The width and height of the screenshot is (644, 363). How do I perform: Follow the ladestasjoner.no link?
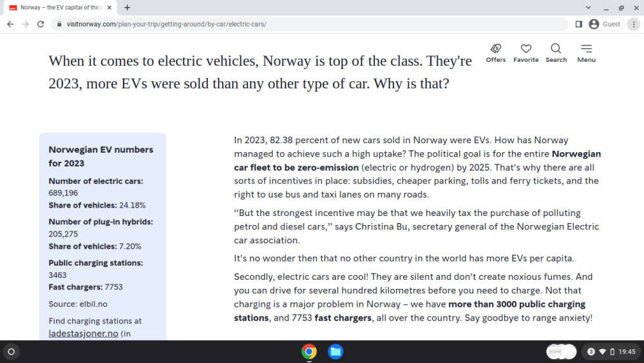point(83,333)
